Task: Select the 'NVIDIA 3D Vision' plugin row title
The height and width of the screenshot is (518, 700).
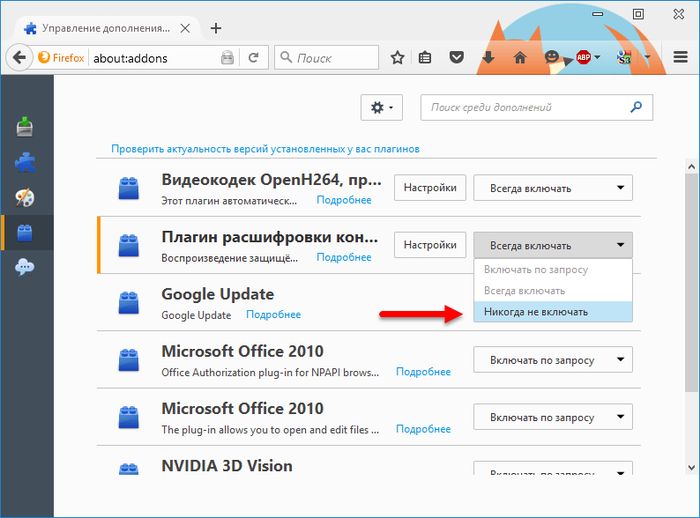Action: (227, 466)
